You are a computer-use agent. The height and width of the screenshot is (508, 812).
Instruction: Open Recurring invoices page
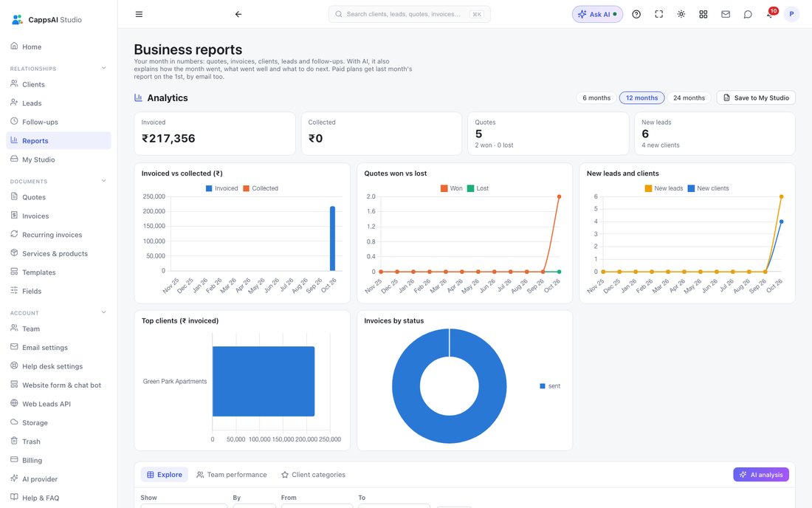tap(58, 235)
